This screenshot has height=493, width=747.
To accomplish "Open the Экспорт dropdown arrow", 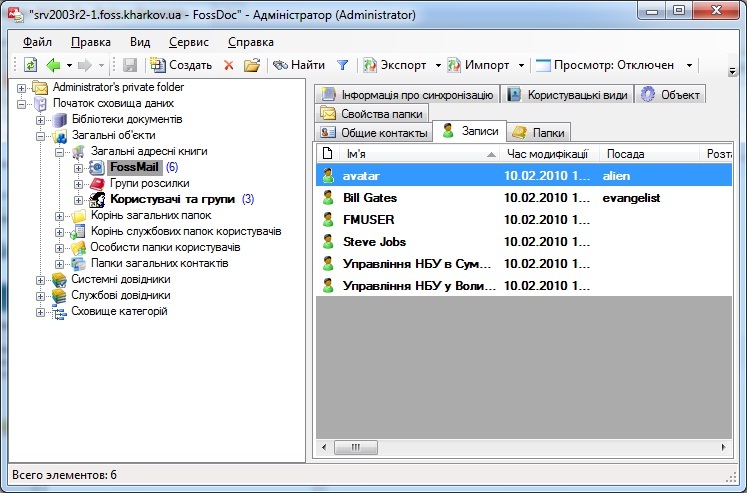I will [438, 65].
